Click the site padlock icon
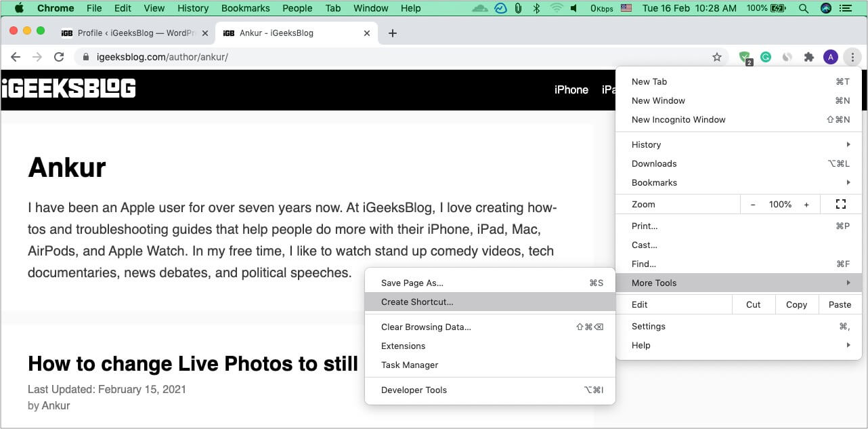 (85, 57)
